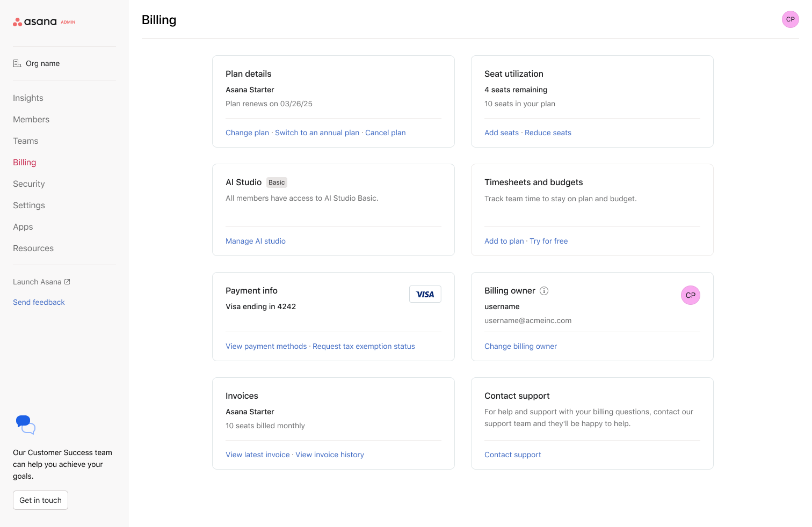The width and height of the screenshot is (812, 527).
Task: Click Request tax exemption status
Action: (x=364, y=346)
